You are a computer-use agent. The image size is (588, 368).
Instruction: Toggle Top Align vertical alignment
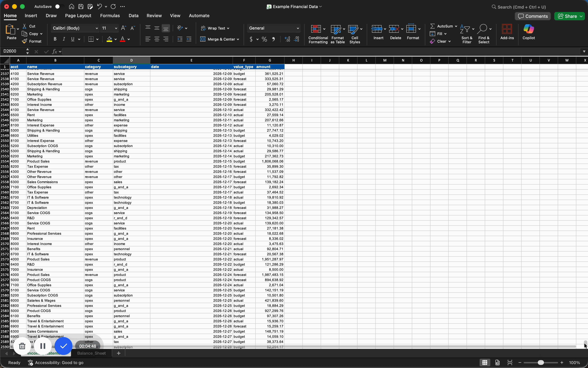(x=148, y=28)
